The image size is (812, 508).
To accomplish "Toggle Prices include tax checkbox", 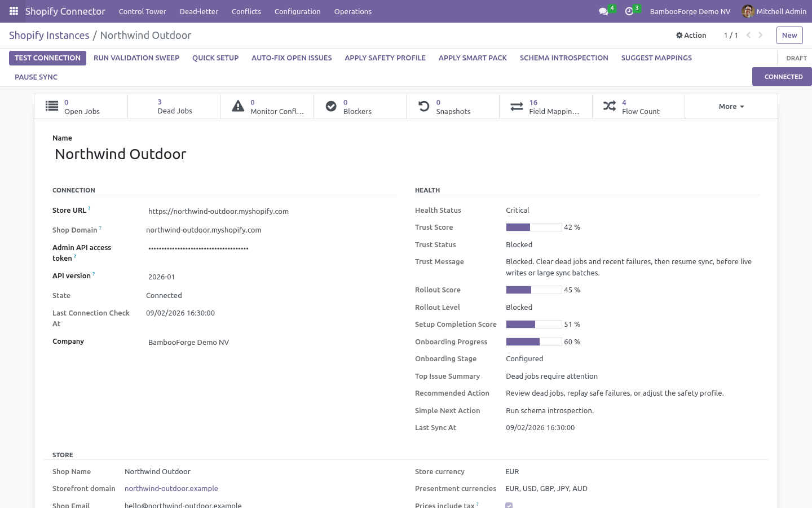I will (x=509, y=505).
